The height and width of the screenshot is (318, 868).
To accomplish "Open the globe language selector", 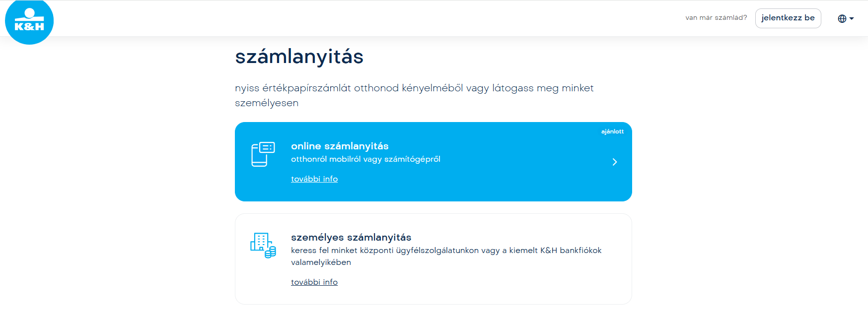I will [842, 18].
